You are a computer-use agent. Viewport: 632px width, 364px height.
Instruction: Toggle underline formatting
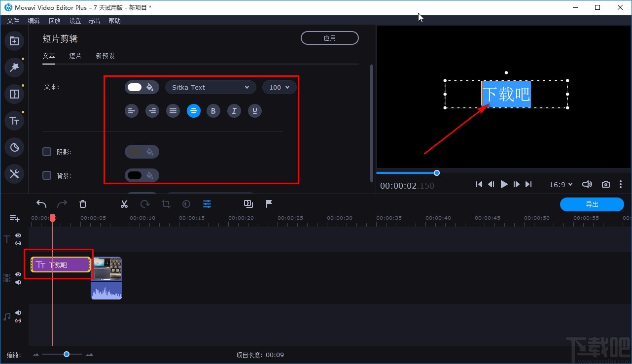click(254, 111)
